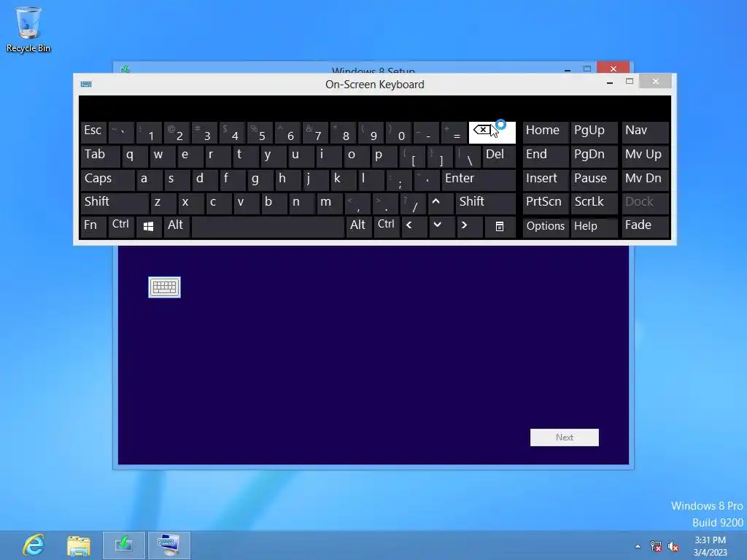This screenshot has width=747, height=560.
Task: Click the Mv Dn key
Action: pos(645,179)
